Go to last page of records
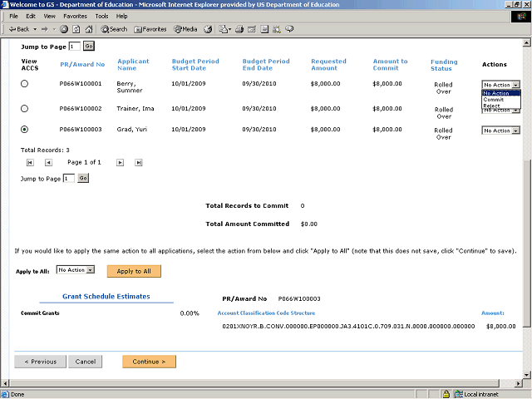The width and height of the screenshot is (532, 399). [x=139, y=163]
